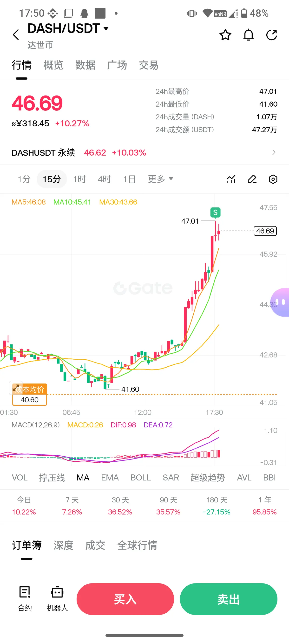Open the drawing pencil tool
The height and width of the screenshot is (644, 289).
coord(252,179)
